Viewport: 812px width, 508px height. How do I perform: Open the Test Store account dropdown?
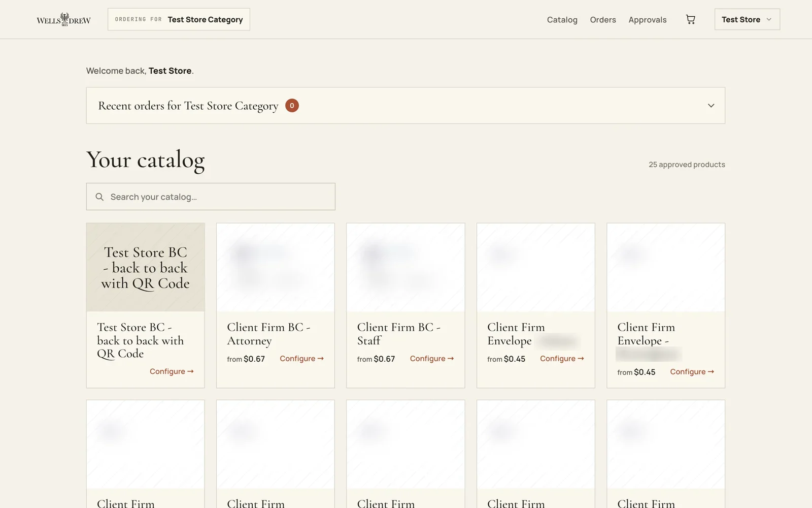pyautogui.click(x=747, y=19)
